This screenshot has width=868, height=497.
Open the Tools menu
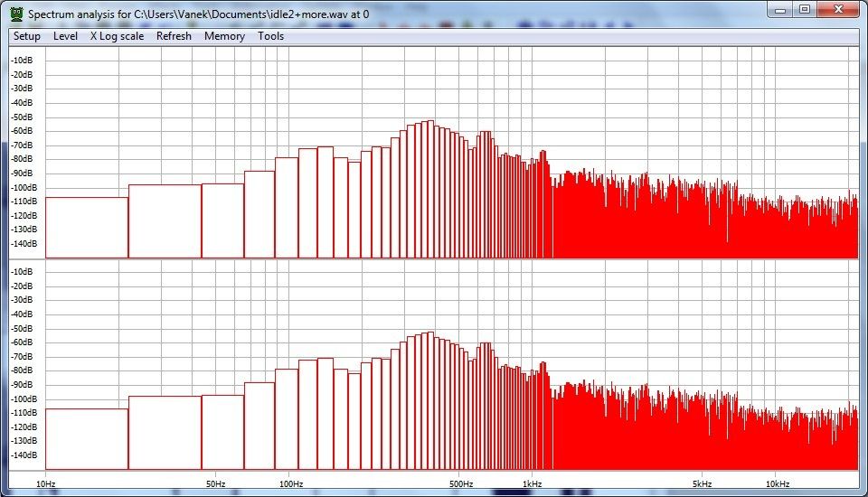tap(270, 36)
